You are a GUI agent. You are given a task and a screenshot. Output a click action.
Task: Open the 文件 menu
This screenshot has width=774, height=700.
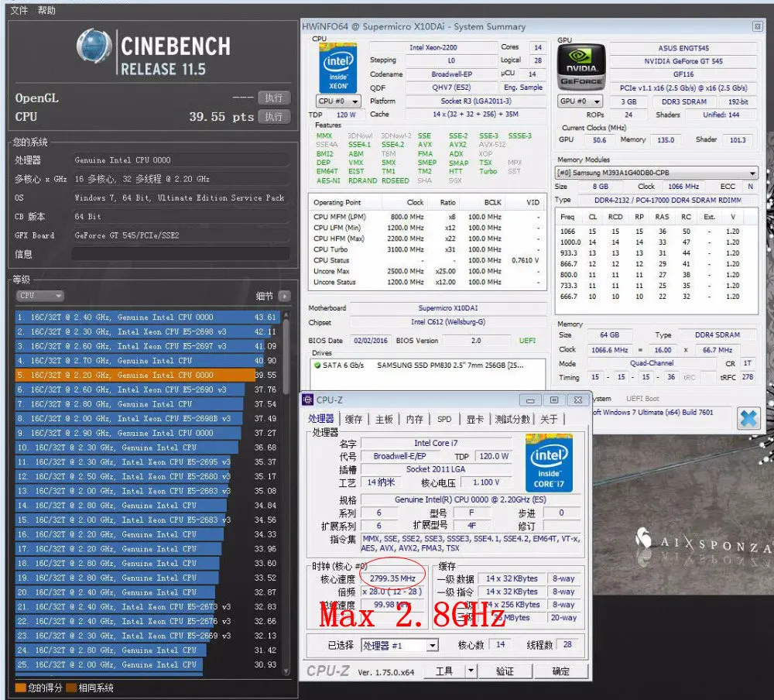pos(19,10)
